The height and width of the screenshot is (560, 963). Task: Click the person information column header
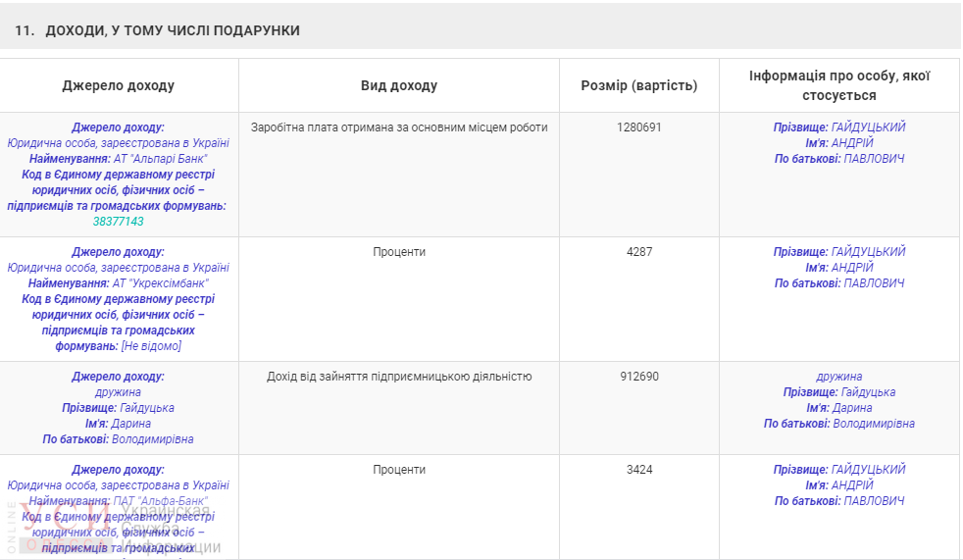pyautogui.click(x=838, y=85)
